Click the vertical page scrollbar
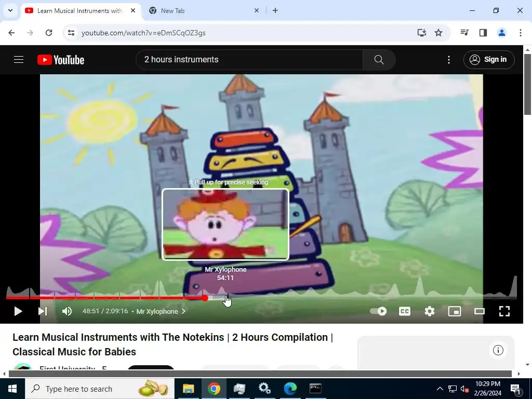Screen dimensions: 532x399 click(527, 84)
